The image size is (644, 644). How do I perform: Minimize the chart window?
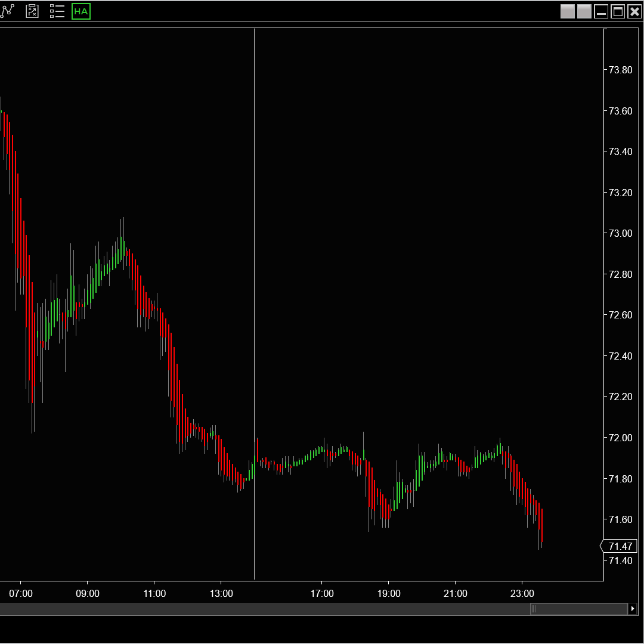pos(601,11)
